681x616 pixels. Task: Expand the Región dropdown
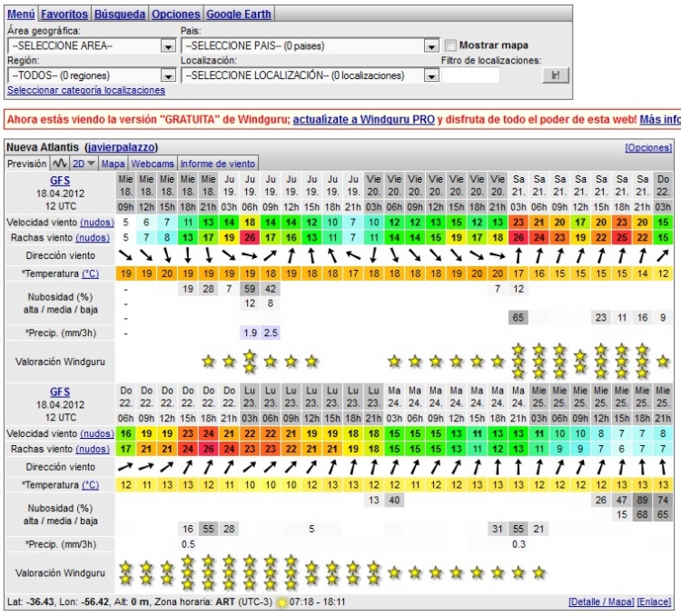92,75
